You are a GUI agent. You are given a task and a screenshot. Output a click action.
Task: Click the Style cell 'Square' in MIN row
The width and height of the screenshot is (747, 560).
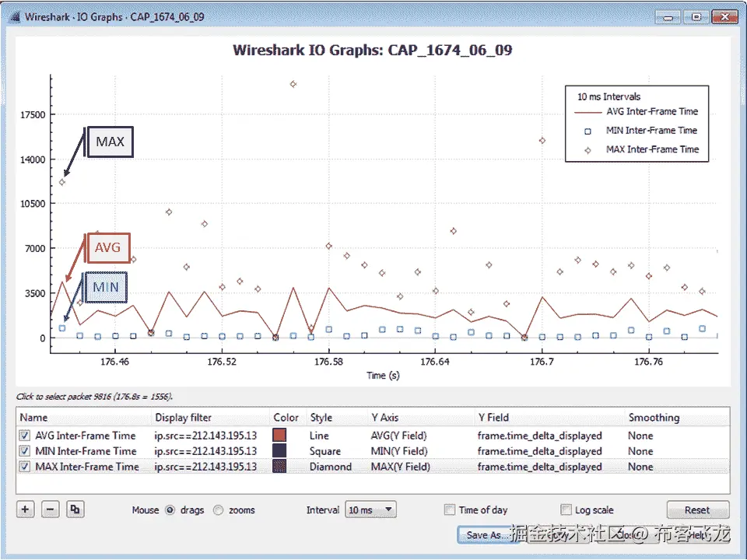click(325, 451)
